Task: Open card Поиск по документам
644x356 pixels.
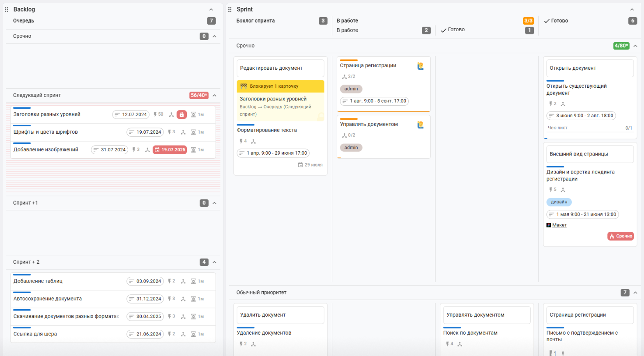Action: (470, 333)
